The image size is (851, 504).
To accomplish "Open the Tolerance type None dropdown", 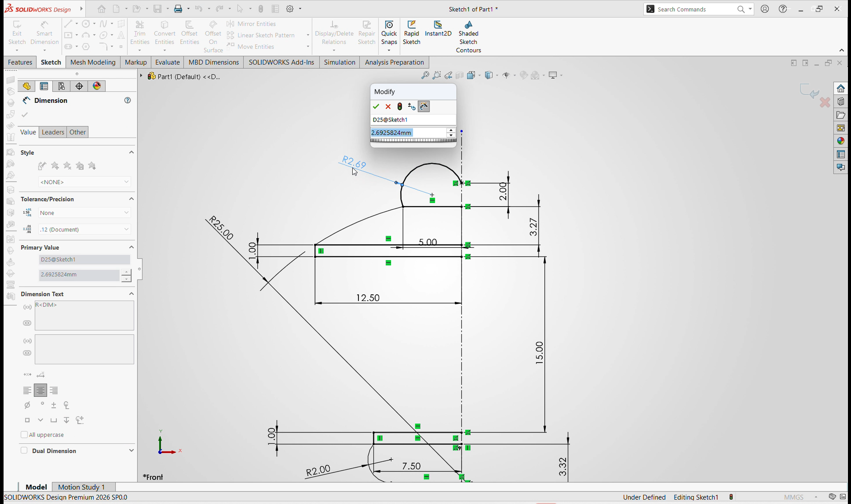I will click(84, 213).
